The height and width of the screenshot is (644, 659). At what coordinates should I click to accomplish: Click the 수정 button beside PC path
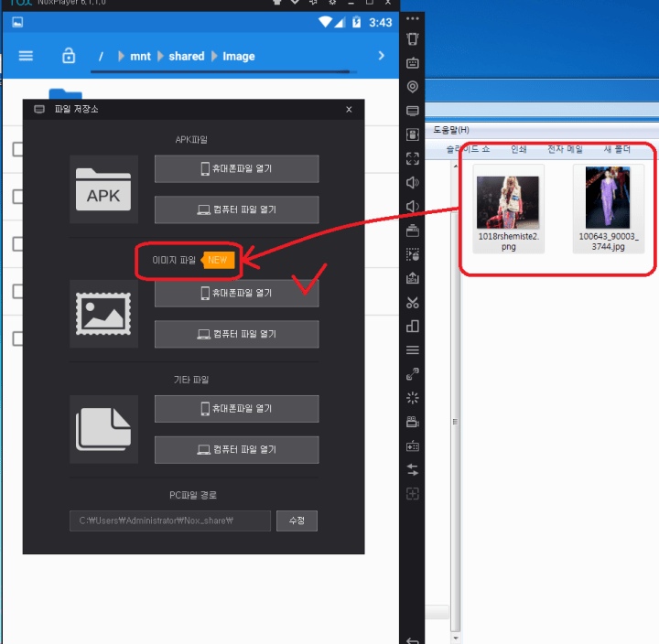(297, 521)
